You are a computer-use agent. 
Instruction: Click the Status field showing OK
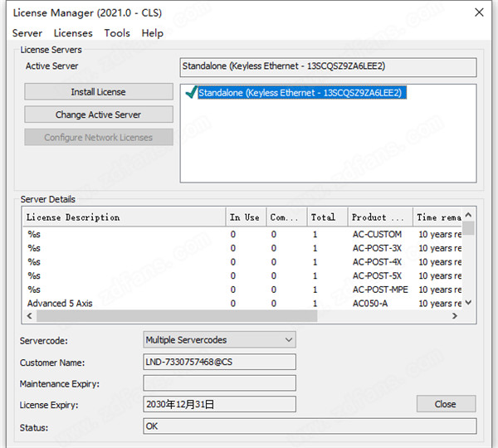(x=310, y=426)
